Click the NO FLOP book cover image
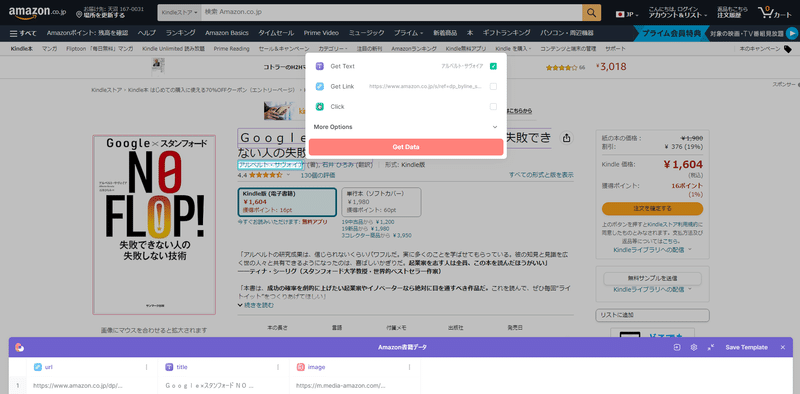Screen dimensions: 800x394 [x=154, y=225]
